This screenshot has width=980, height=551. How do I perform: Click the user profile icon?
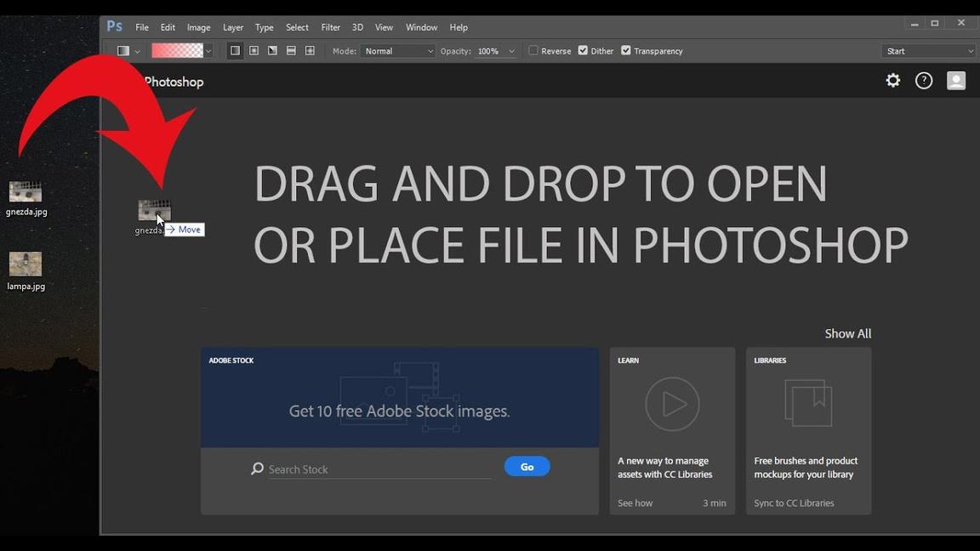(x=956, y=81)
